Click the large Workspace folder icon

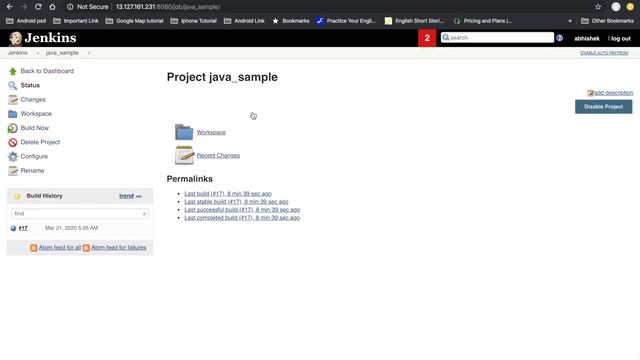click(x=184, y=132)
